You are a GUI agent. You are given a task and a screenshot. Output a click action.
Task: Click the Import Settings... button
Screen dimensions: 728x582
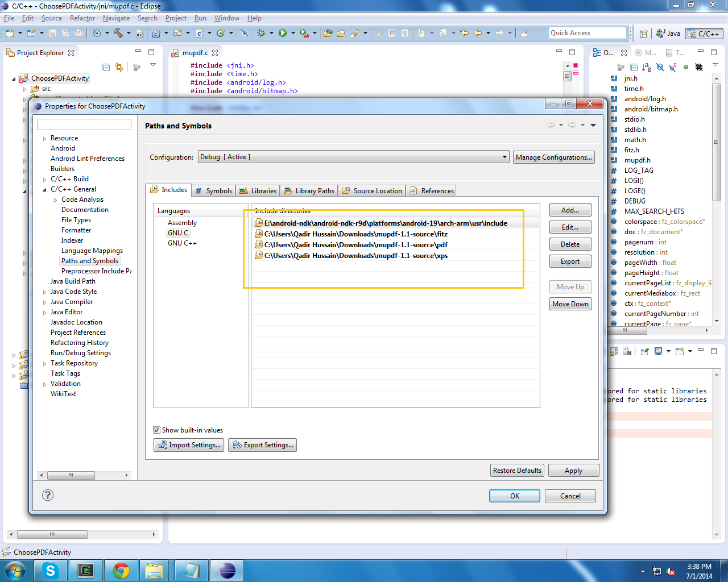coord(189,445)
